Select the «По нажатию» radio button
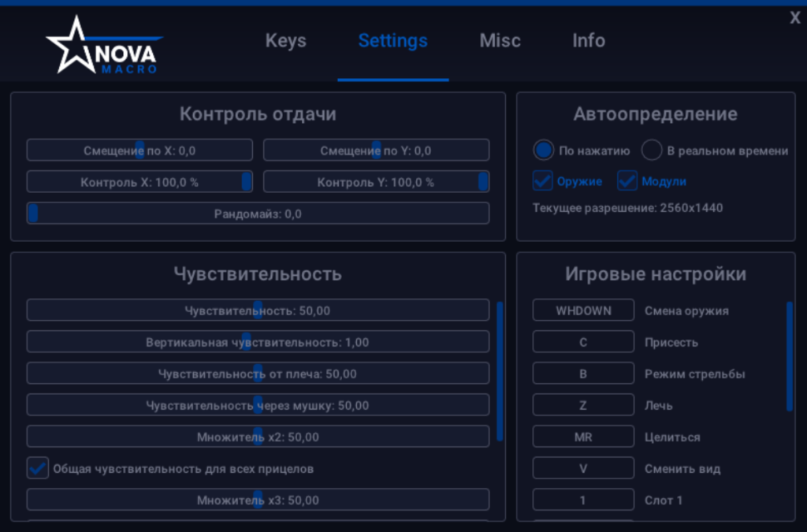This screenshot has height=532, width=807. 544,151
